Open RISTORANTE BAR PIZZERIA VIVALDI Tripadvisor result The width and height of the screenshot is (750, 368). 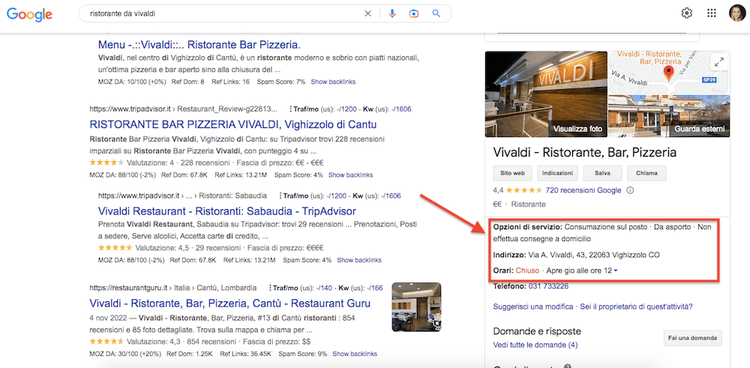pos(233,124)
